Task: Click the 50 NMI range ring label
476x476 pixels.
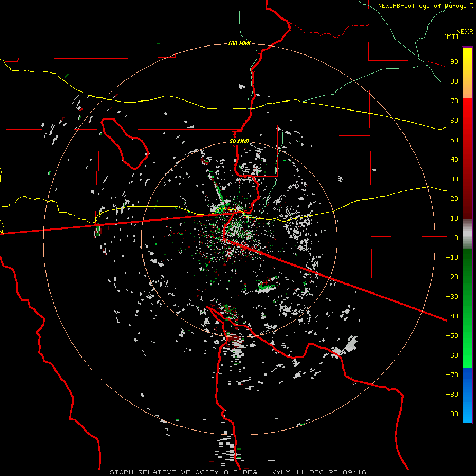Action: tap(239, 141)
